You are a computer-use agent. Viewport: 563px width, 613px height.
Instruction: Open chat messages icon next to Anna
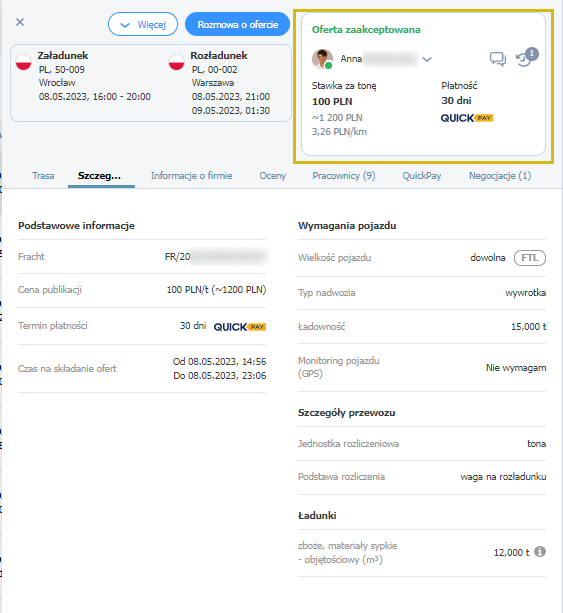498,59
